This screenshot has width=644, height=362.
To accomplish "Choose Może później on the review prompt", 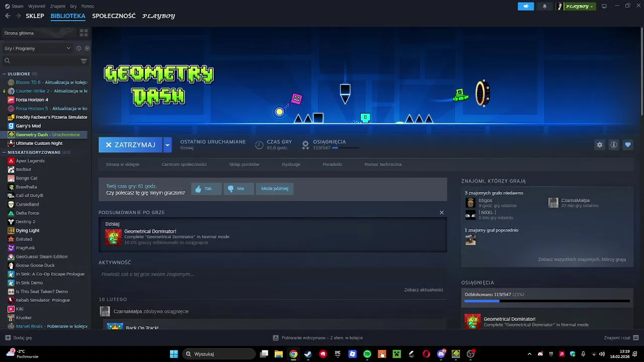I will (275, 189).
